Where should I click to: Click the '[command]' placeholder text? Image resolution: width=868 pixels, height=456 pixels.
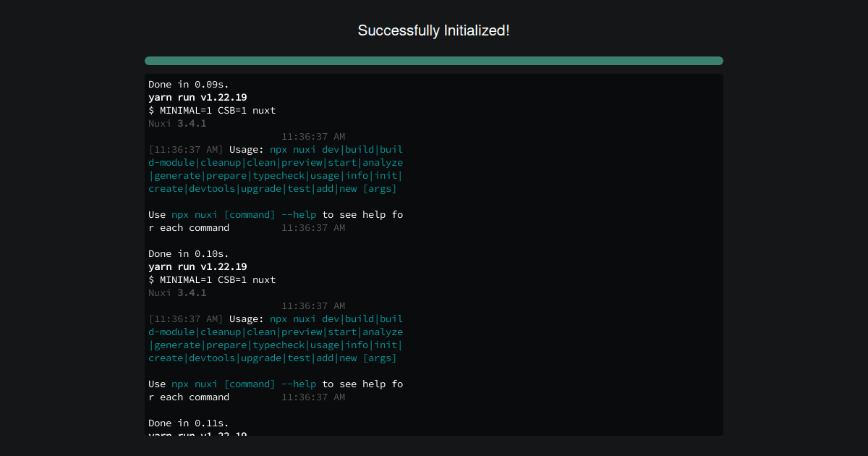point(250,214)
